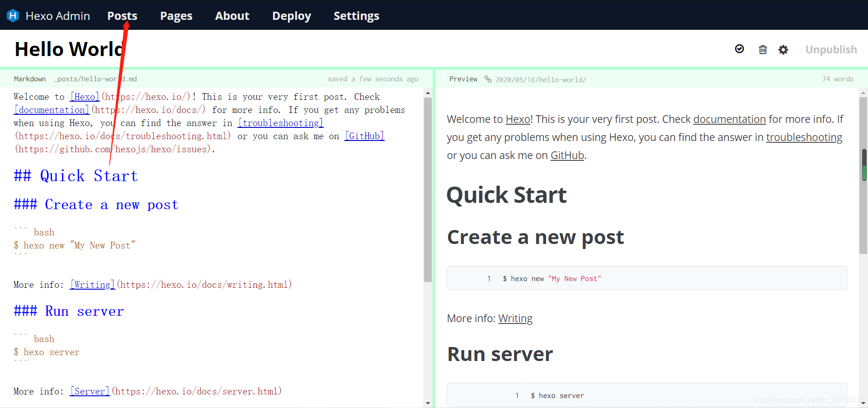Open the Hexo link in the preview

pos(518,119)
